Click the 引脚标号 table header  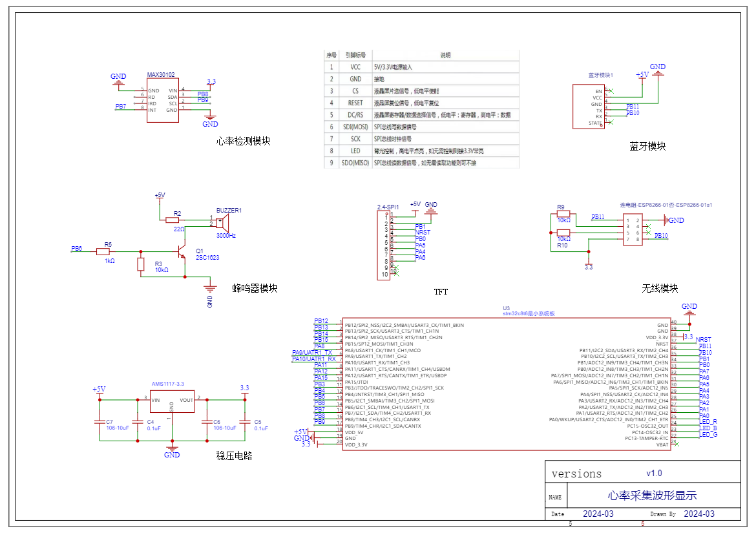355,56
